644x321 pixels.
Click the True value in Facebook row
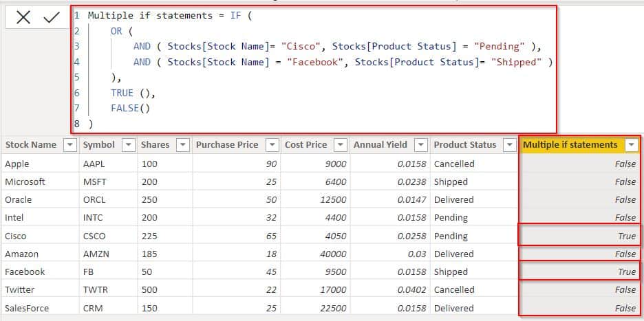pyautogui.click(x=627, y=272)
